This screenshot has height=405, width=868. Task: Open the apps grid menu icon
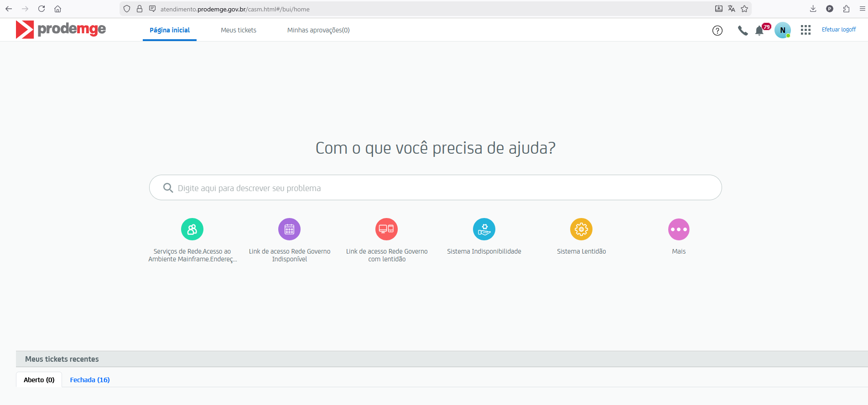(x=806, y=30)
